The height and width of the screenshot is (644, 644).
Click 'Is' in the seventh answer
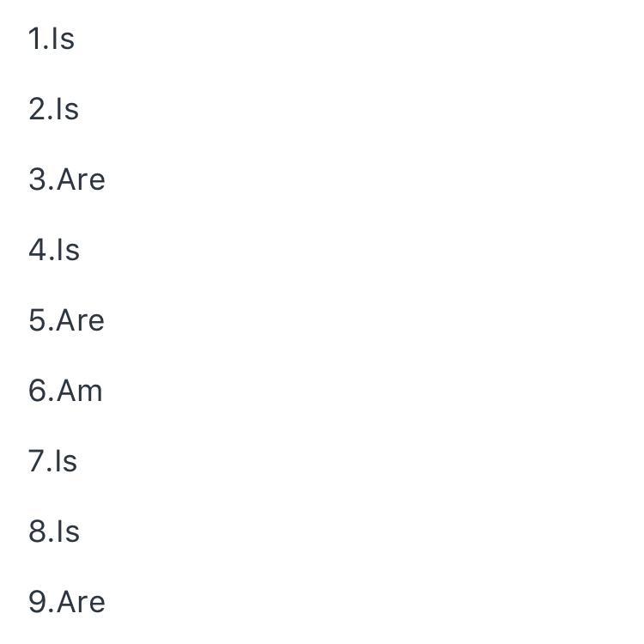tap(66, 461)
